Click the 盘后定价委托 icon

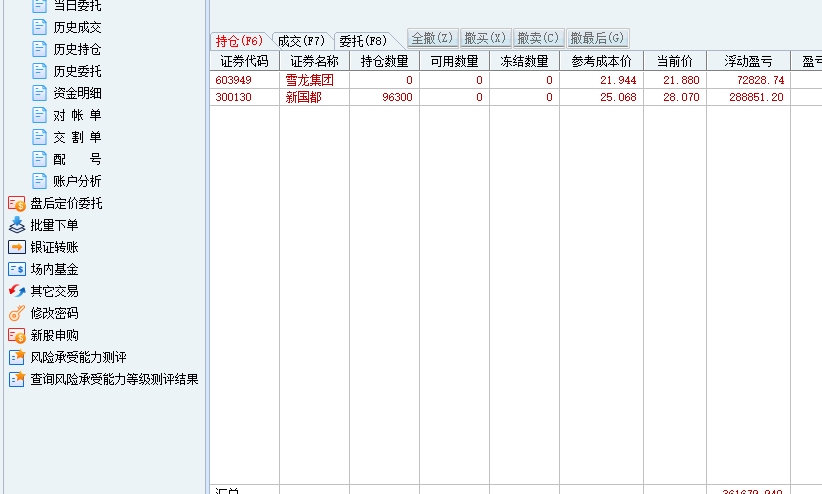17,203
